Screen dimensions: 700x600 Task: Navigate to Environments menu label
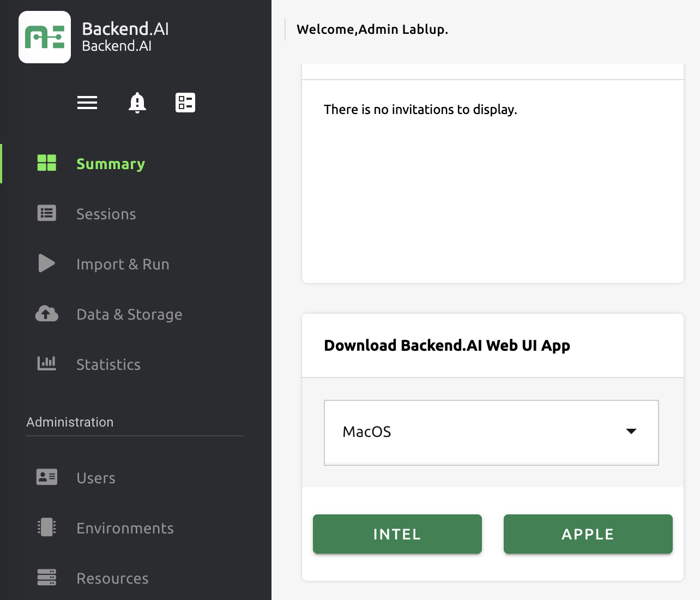[x=125, y=529]
